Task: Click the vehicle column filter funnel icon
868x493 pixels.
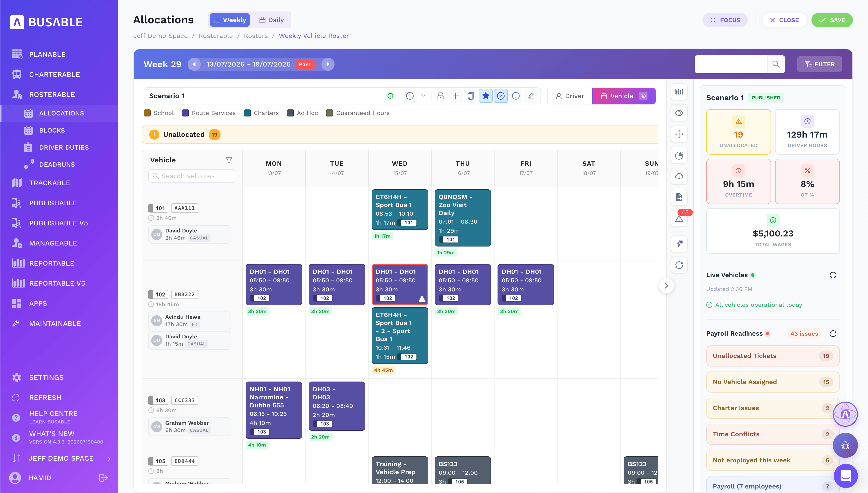Action: (x=229, y=160)
